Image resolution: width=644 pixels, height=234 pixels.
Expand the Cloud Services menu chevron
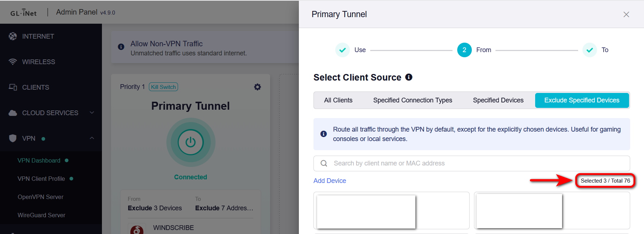pos(92,113)
